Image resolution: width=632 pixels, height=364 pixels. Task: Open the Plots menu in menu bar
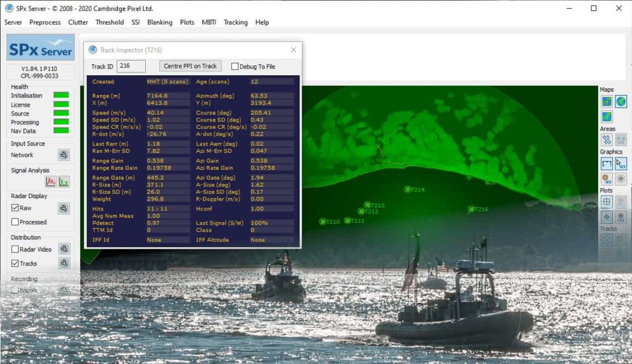click(x=187, y=22)
